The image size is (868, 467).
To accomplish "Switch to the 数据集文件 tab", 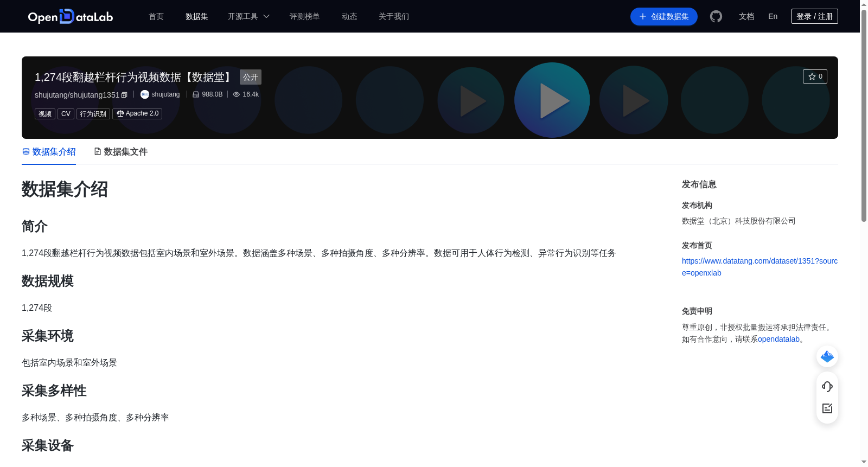I will 120,152.
